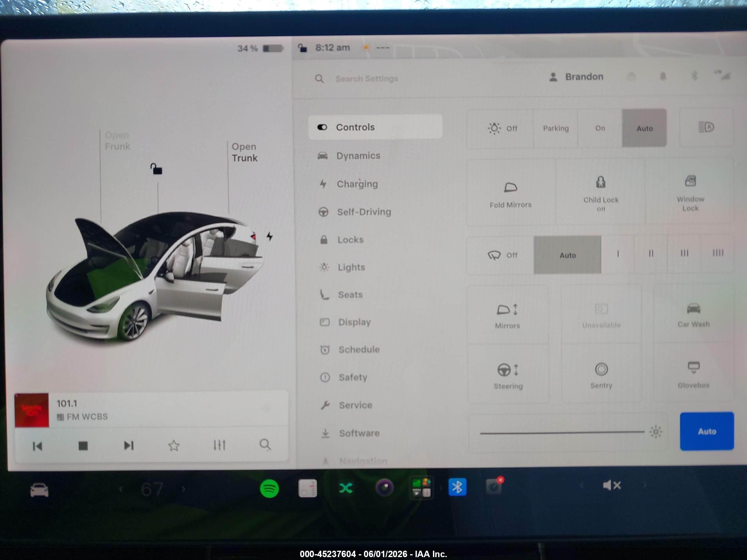Tap the battery 34 % indicator
The height and width of the screenshot is (560, 747).
coord(260,48)
